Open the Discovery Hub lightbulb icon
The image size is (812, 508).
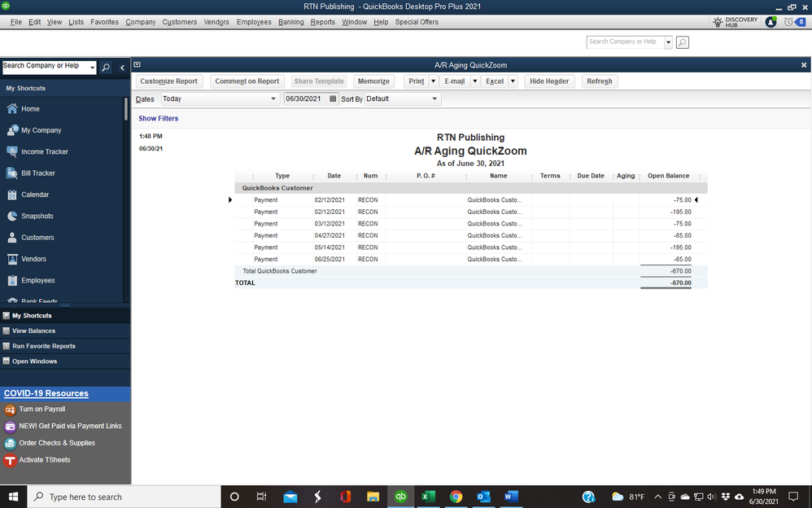[x=720, y=21]
